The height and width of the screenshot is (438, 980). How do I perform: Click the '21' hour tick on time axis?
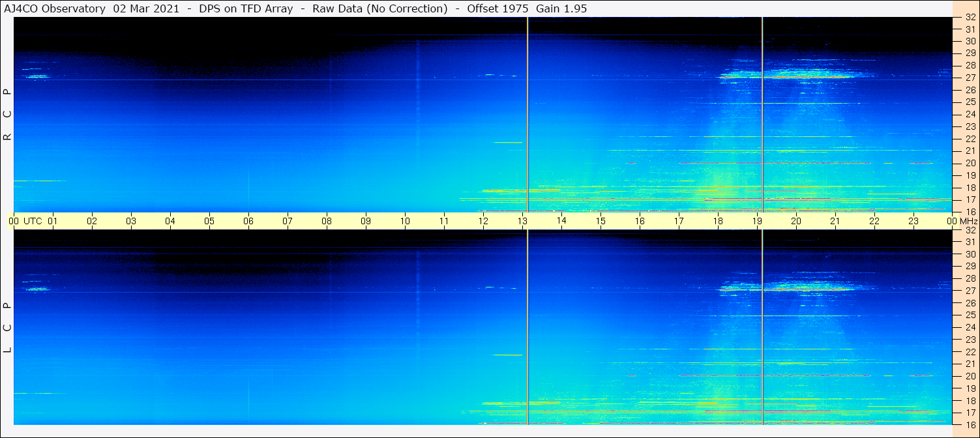tap(835, 221)
